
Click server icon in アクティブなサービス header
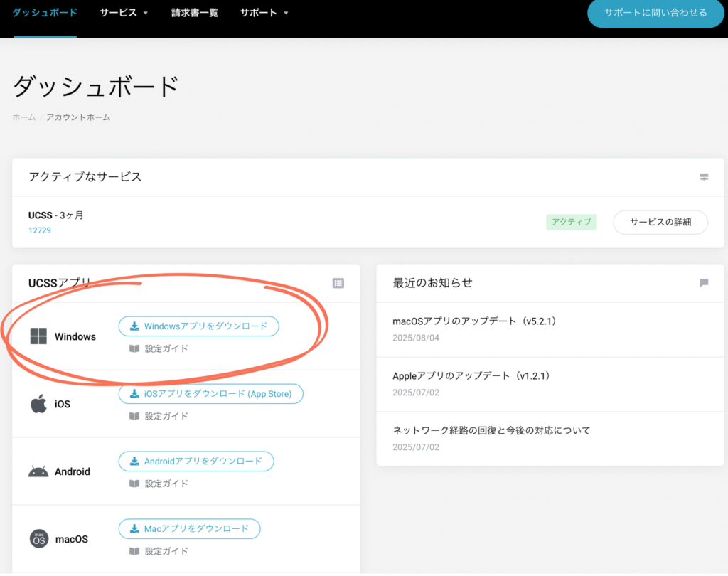click(704, 177)
